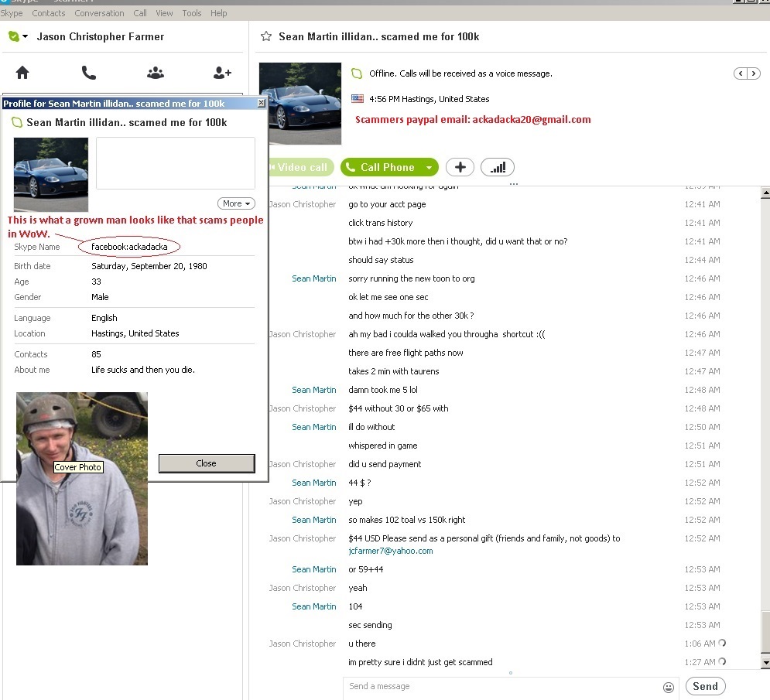Click the Cover Photo tooltip label
The width and height of the screenshot is (770, 700).
78,467
